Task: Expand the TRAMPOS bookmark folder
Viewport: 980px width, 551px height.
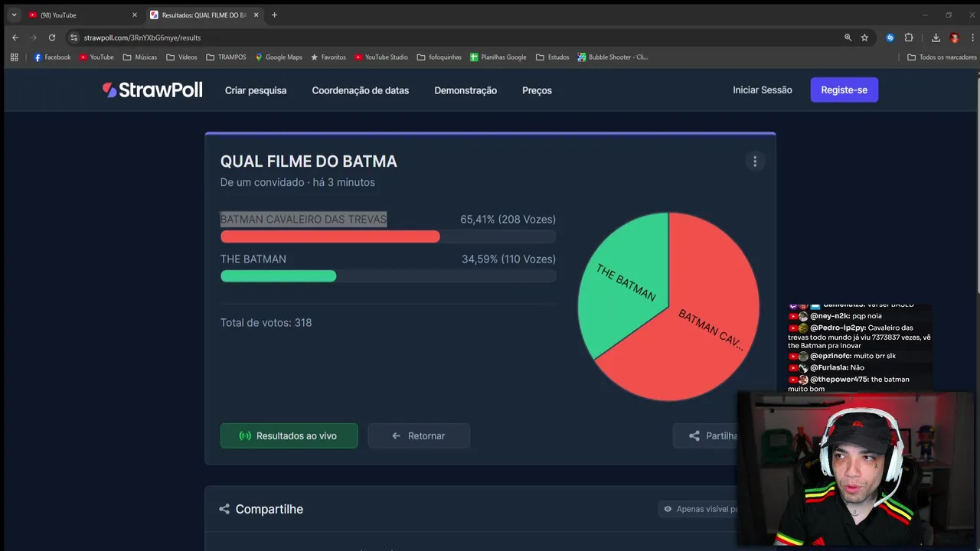Action: (x=226, y=57)
